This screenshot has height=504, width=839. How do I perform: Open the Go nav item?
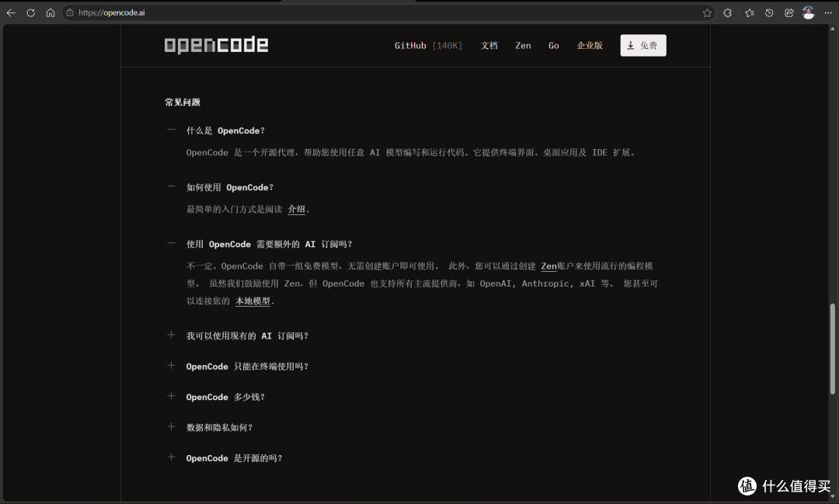(553, 46)
